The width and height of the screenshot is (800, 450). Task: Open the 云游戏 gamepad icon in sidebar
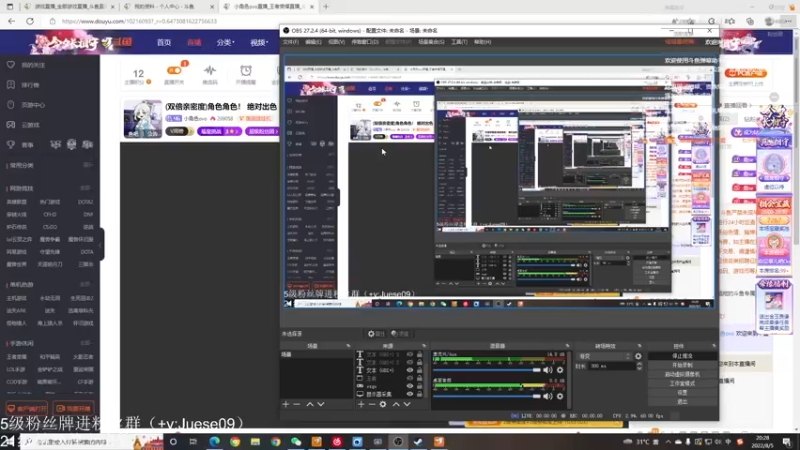tap(11, 124)
